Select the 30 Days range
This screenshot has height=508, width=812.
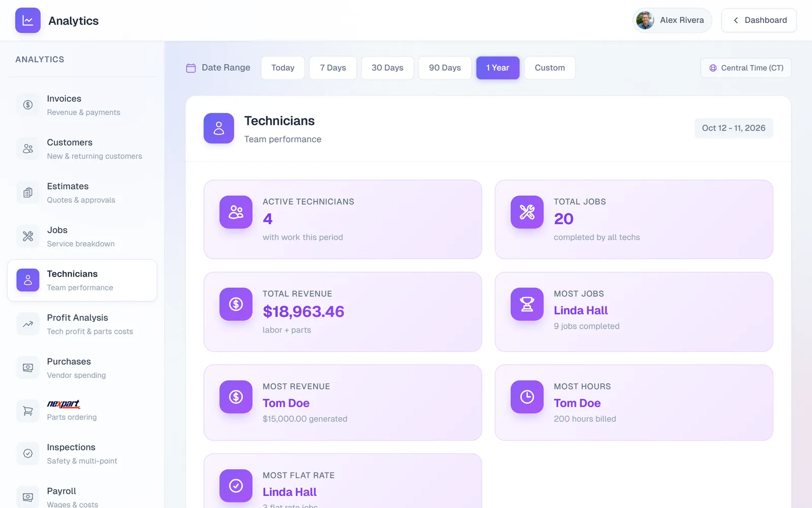point(387,68)
